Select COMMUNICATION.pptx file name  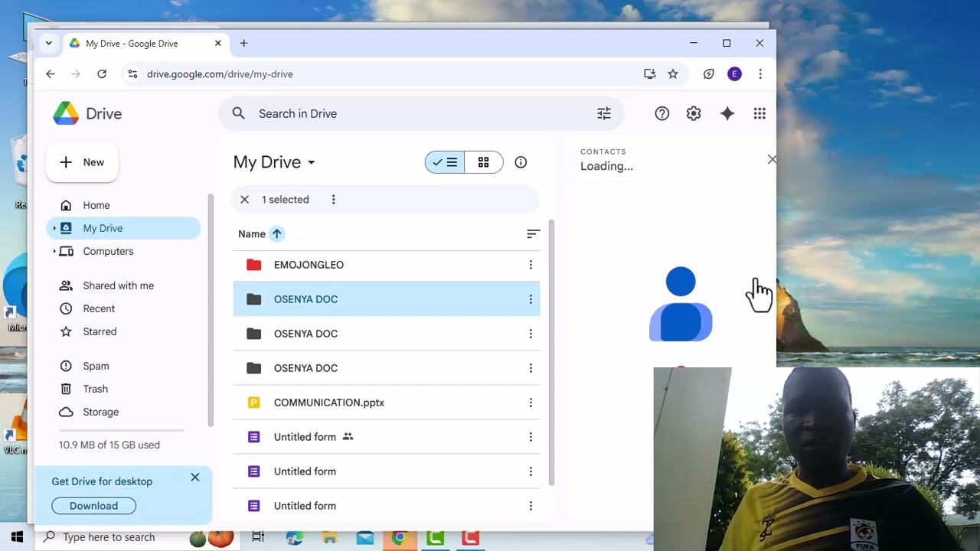coord(329,403)
